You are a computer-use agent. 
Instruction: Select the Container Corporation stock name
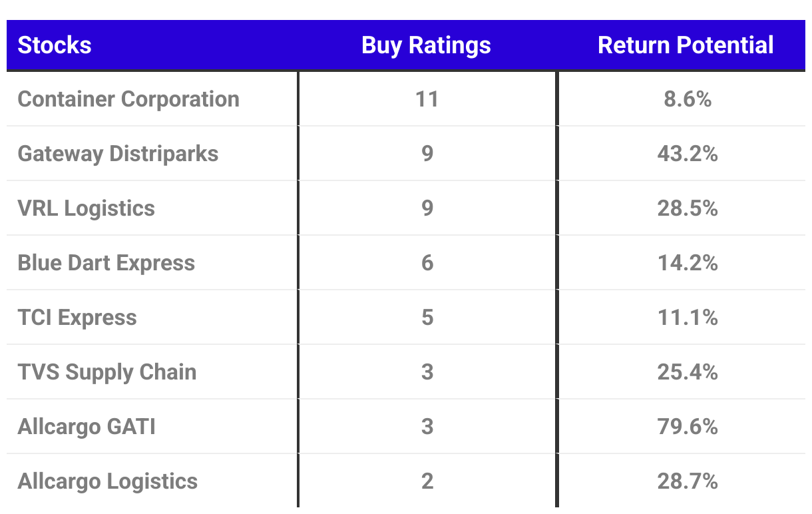click(x=128, y=99)
